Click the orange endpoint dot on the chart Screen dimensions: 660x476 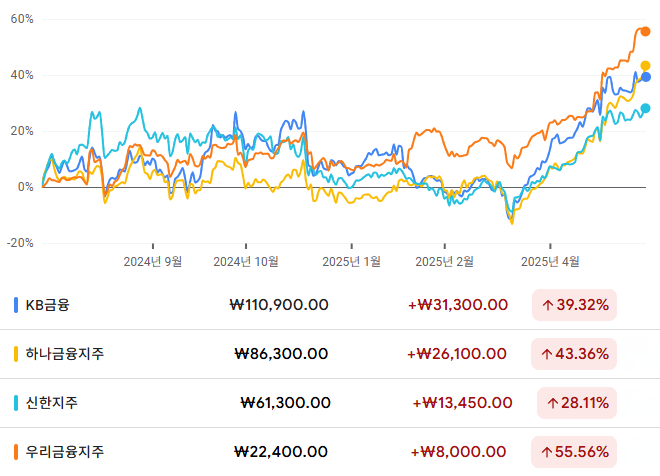click(x=645, y=32)
